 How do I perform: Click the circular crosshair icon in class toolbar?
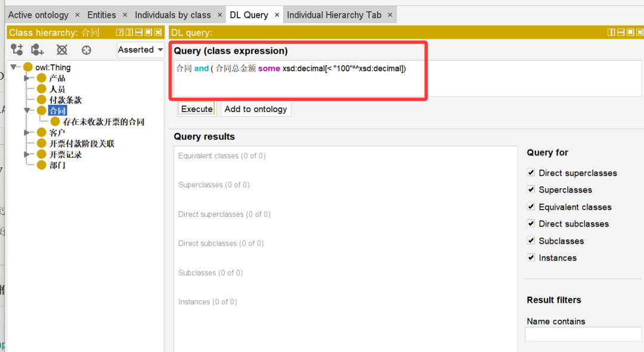[86, 50]
